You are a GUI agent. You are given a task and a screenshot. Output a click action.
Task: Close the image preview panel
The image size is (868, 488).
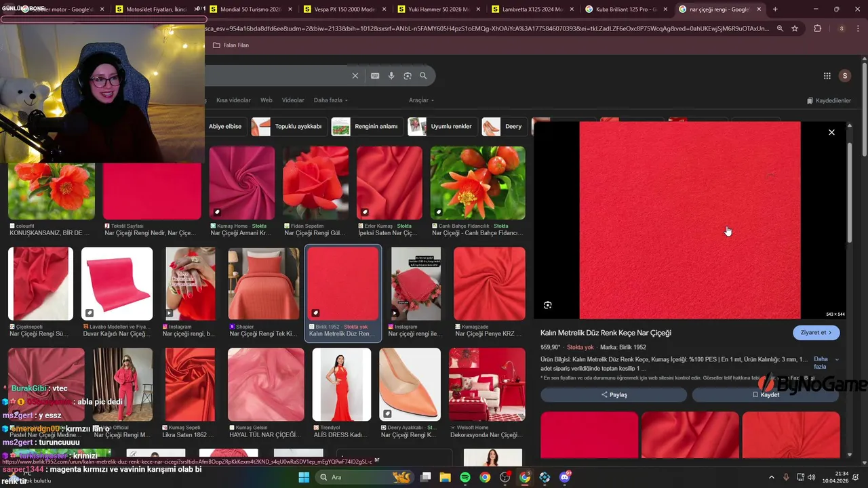831,132
